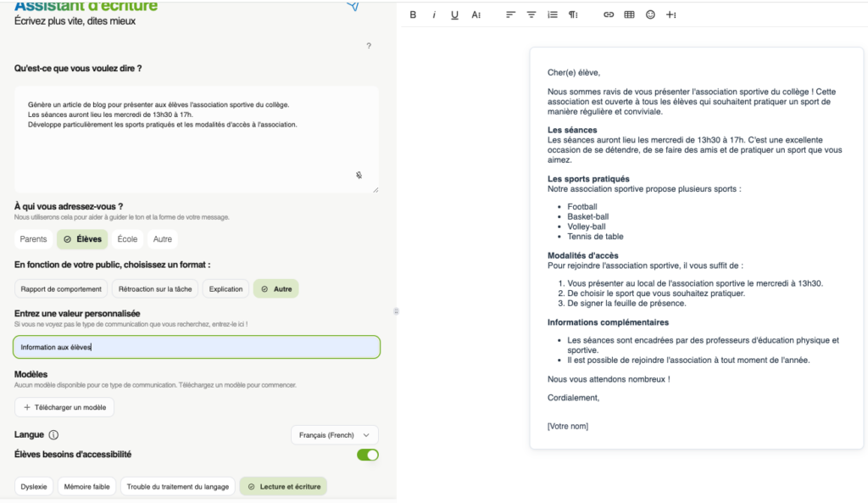Deselect the Lecture et écriture option
The image size is (868, 503).
(x=283, y=487)
